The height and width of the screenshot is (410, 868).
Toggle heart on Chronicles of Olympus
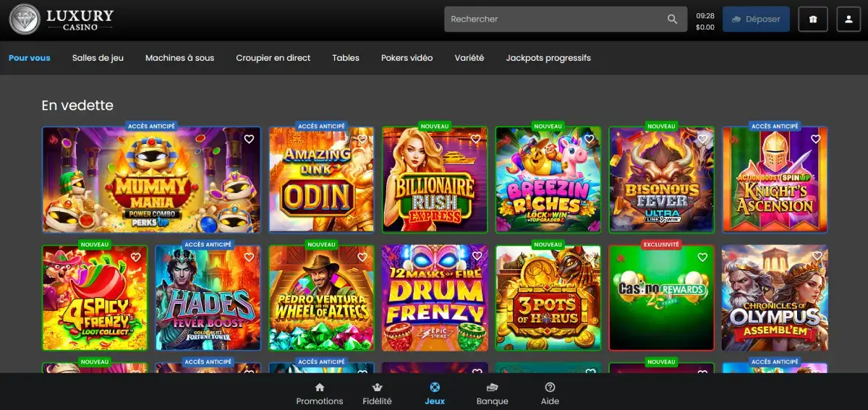pyautogui.click(x=816, y=257)
